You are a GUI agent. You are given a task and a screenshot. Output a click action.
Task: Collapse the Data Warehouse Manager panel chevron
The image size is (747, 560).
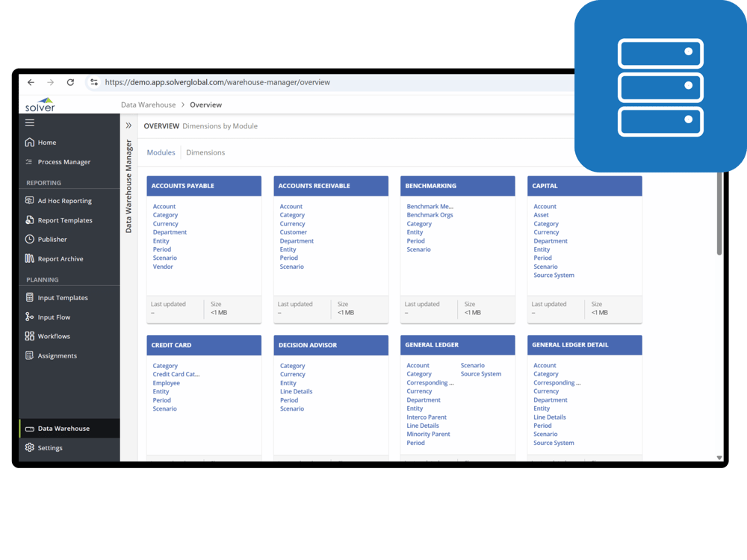pyautogui.click(x=128, y=125)
